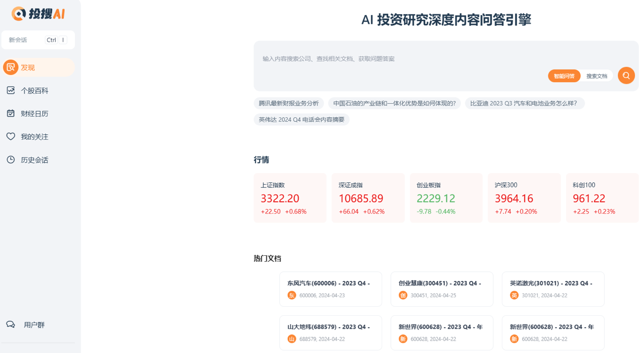
Task: Open document 山大地纬(688579) - 2023 Q4
Action: [331, 333]
